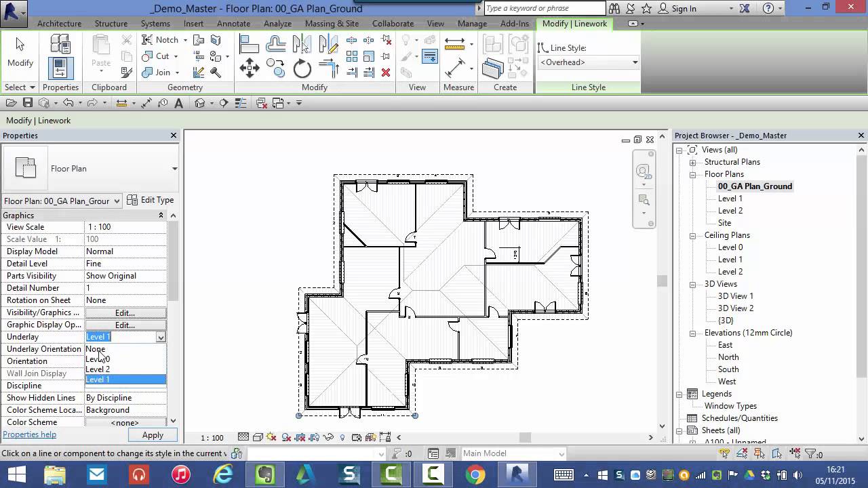Click Temporary Hide/Isolate glasses icon
The height and width of the screenshot is (488, 868).
click(x=328, y=438)
